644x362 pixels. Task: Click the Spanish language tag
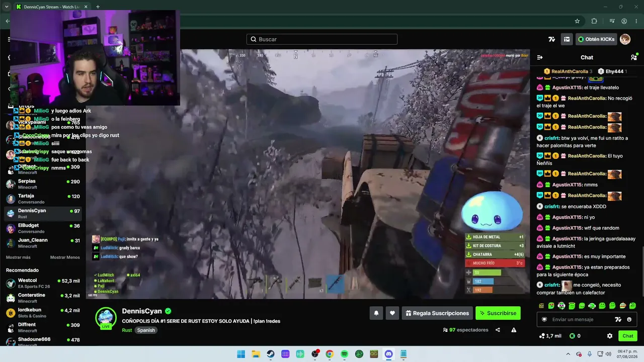146,330
